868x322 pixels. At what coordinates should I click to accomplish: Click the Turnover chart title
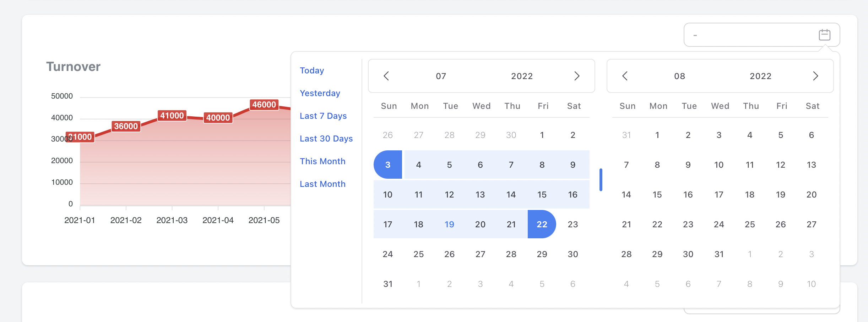coord(73,67)
